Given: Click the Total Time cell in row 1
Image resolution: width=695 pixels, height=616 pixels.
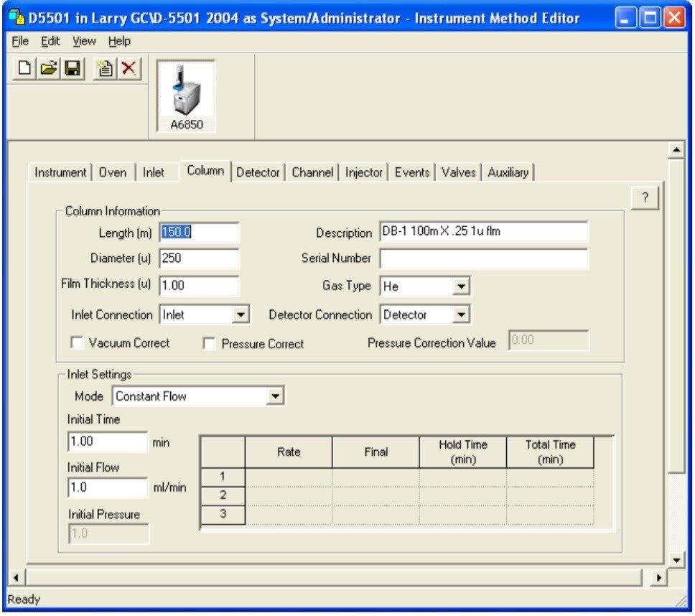Looking at the screenshot, I should click(x=550, y=477).
